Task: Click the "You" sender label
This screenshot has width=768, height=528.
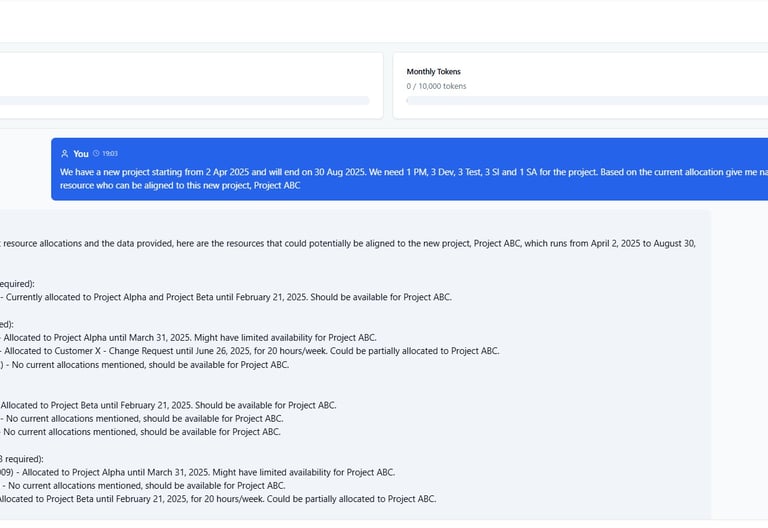Action: pyautogui.click(x=81, y=154)
